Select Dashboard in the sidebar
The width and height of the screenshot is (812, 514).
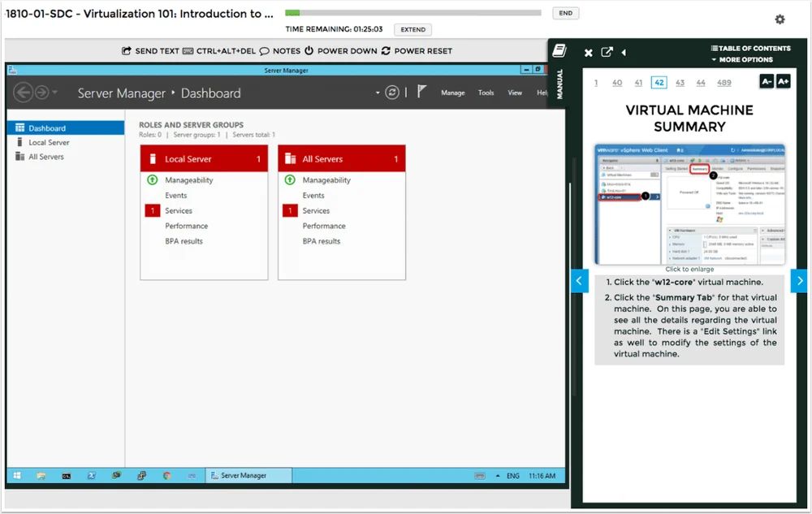[66, 127]
